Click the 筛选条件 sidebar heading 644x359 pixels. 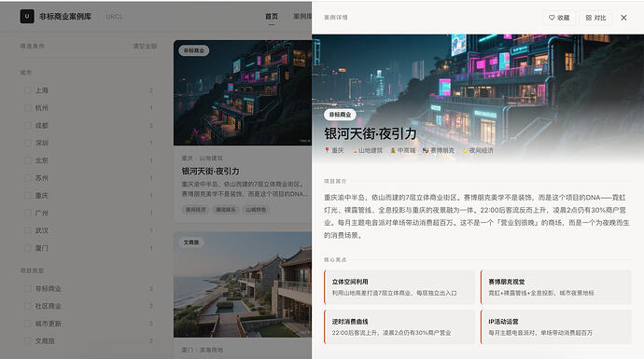[32, 46]
